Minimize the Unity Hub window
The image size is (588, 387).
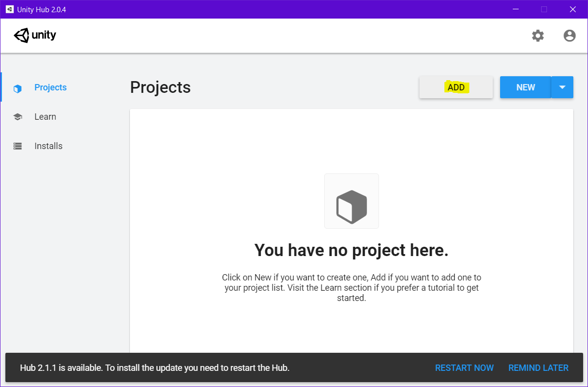point(516,9)
